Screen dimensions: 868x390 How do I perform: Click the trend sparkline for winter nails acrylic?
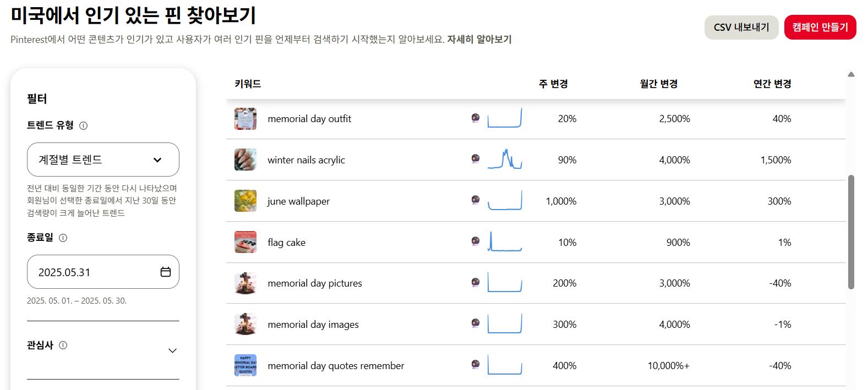coord(505,159)
